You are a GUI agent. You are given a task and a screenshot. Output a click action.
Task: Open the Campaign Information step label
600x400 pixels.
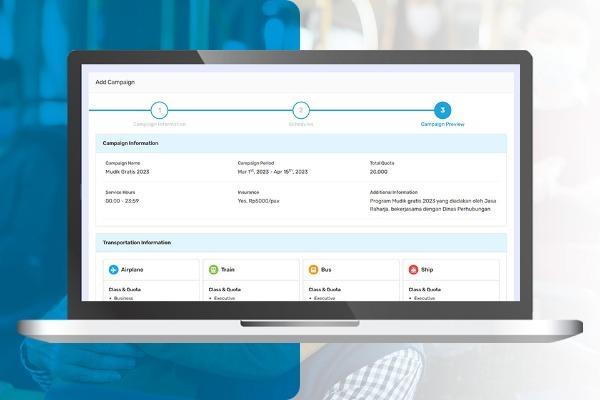click(160, 124)
